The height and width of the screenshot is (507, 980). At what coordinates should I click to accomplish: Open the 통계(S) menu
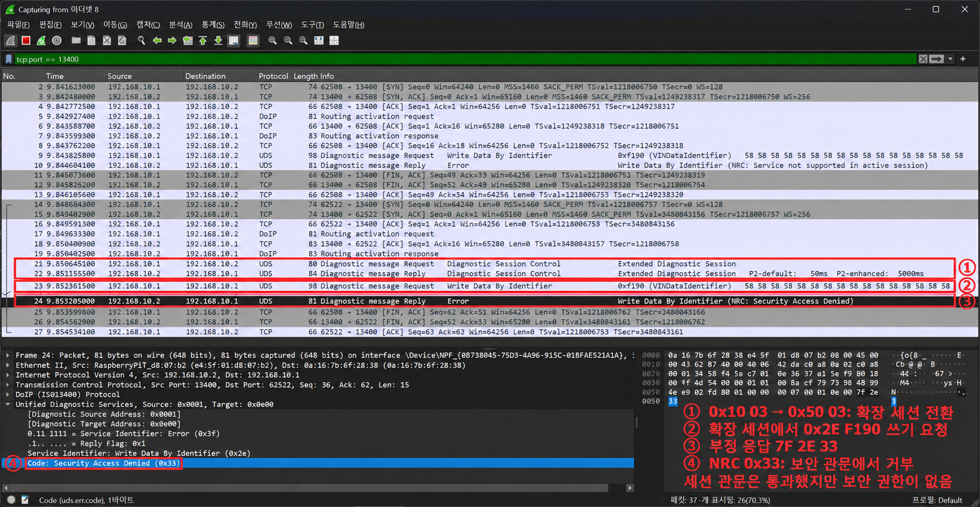[213, 25]
